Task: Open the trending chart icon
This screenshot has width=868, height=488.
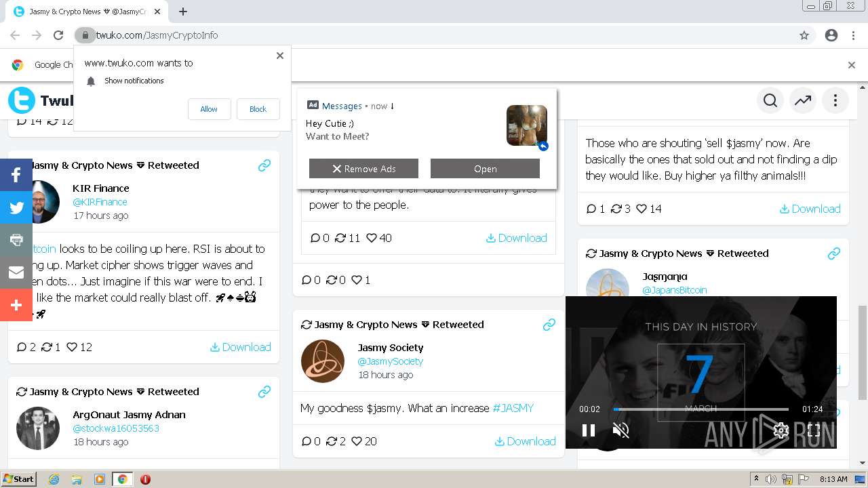Action: [x=803, y=101]
